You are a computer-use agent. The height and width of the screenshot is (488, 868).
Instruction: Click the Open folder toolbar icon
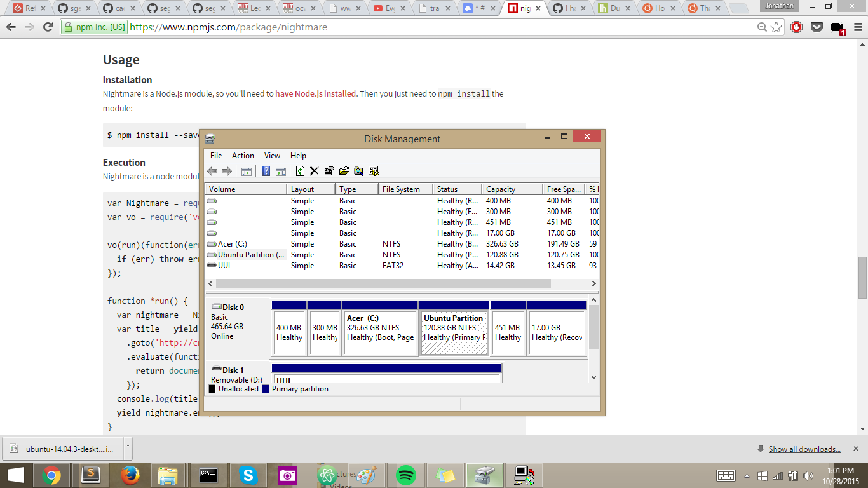[344, 171]
